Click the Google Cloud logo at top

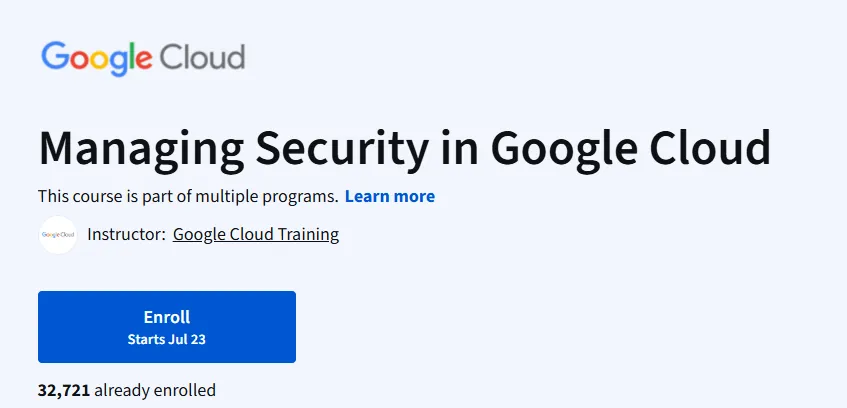[x=143, y=57]
